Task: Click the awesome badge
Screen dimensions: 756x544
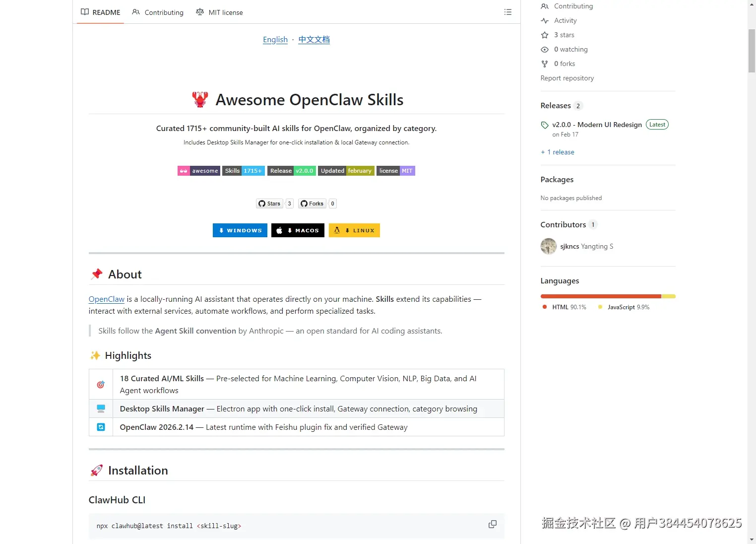Action: [x=199, y=171]
